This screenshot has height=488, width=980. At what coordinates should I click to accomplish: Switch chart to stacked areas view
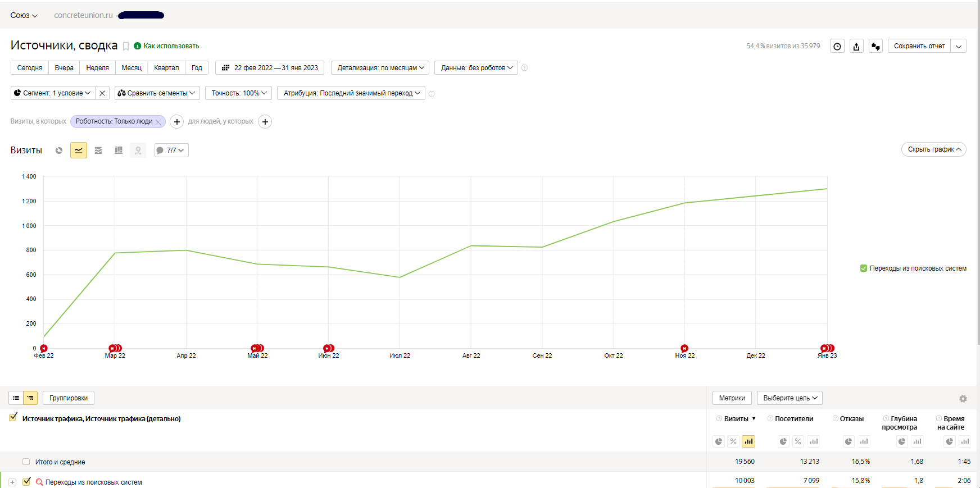click(x=98, y=150)
